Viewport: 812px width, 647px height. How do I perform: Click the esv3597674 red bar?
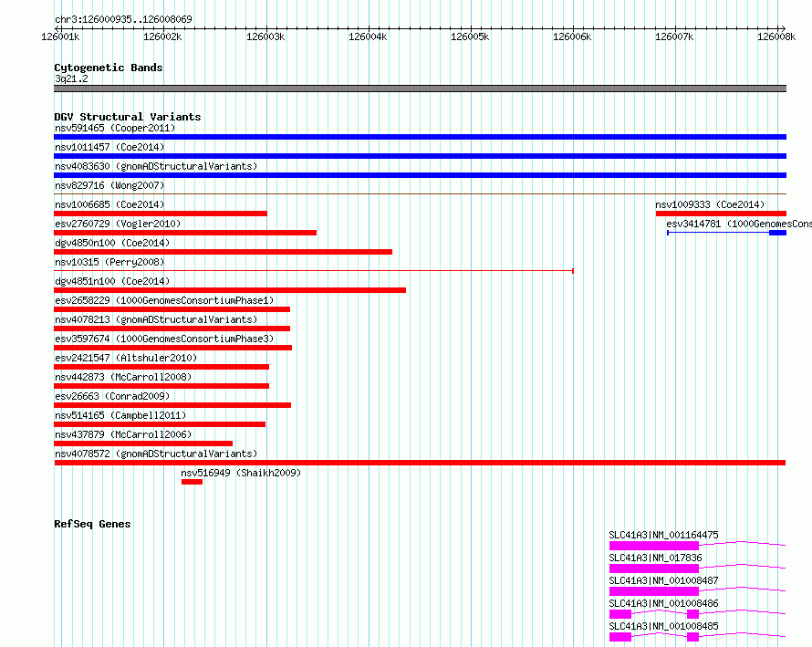coord(173,348)
